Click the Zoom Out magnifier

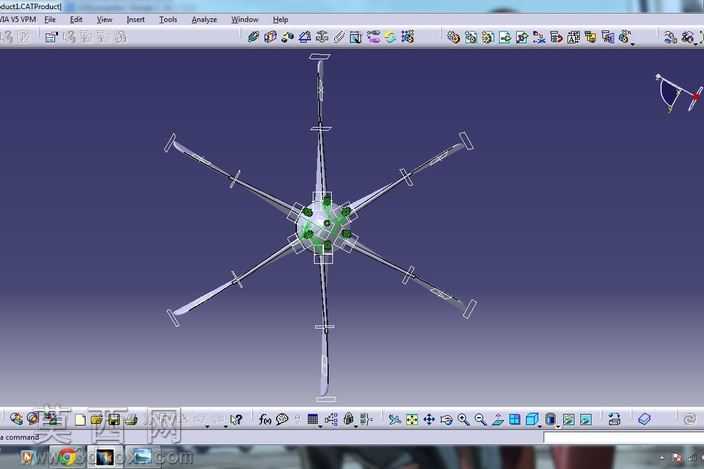pyautogui.click(x=480, y=420)
